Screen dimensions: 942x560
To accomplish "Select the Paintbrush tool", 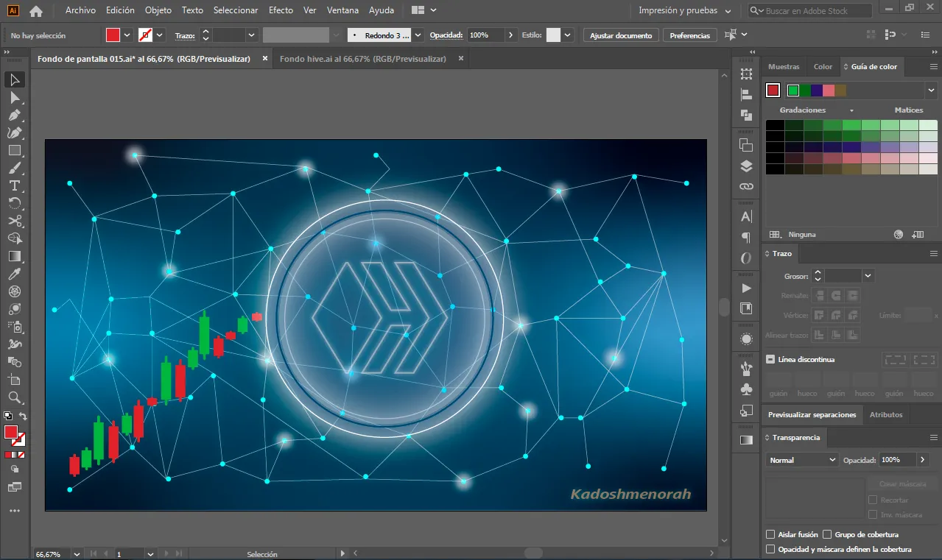I will click(x=15, y=169).
